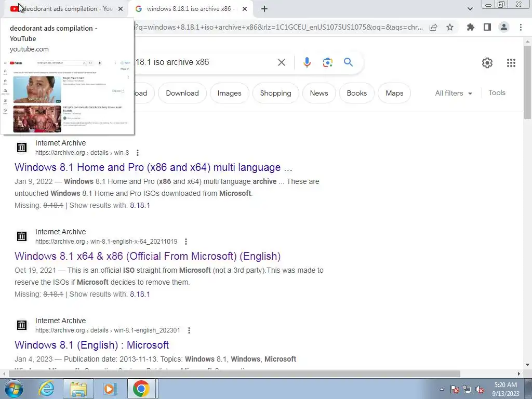The image size is (532, 399).
Task: Open the muted volume tray icon
Action: pyautogui.click(x=480, y=389)
